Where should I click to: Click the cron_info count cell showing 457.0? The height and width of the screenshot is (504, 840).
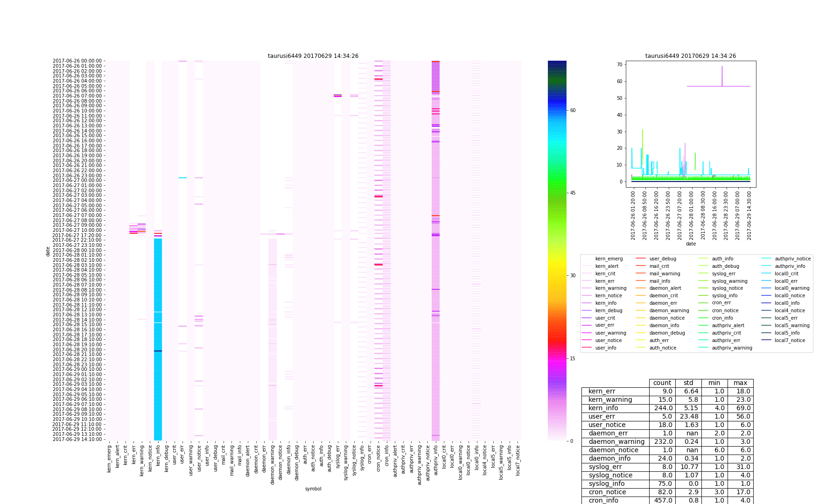point(662,500)
